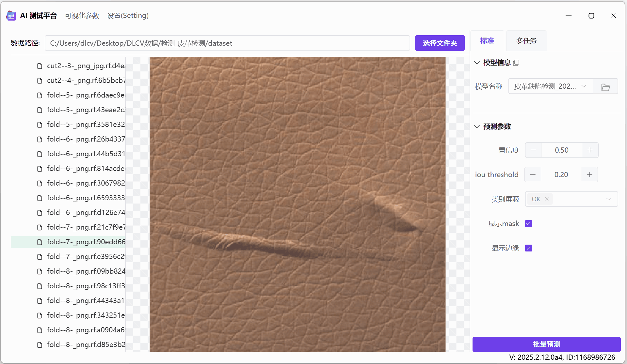Open the 模型名称 dropdown

551,86
